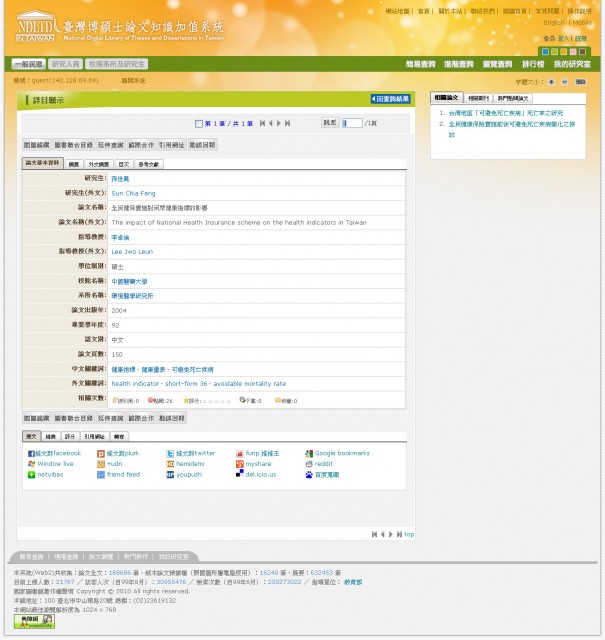Screen dimensions: 605x640
Task: Click the red click-count icon
Action: coord(150,400)
